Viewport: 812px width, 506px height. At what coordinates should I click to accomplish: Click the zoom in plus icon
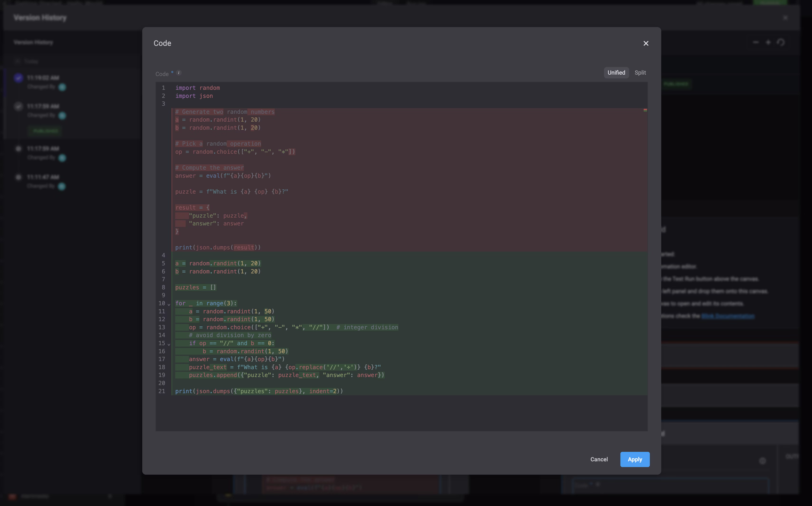click(768, 43)
